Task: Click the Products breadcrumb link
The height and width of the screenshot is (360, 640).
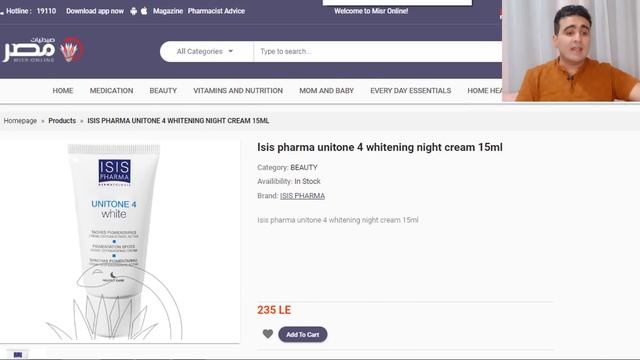Action: click(x=62, y=121)
